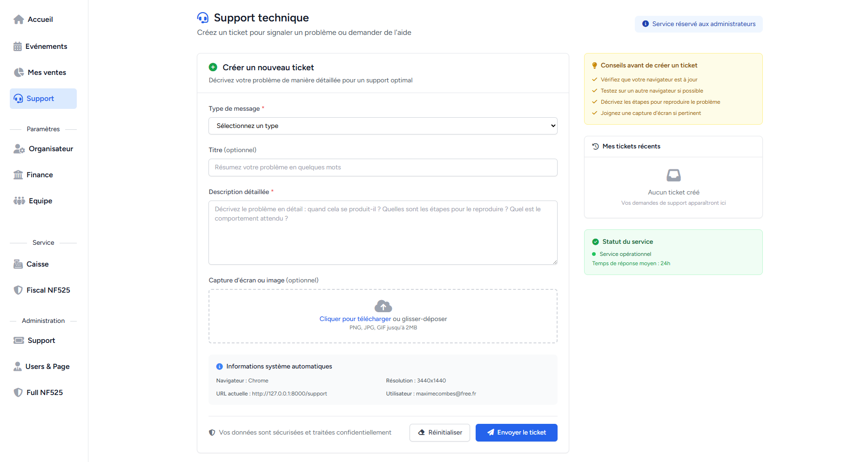Click the PNG, JPG, GIF jusqu'à 2MB hint
Screen dimensions: 868x462
click(383, 328)
